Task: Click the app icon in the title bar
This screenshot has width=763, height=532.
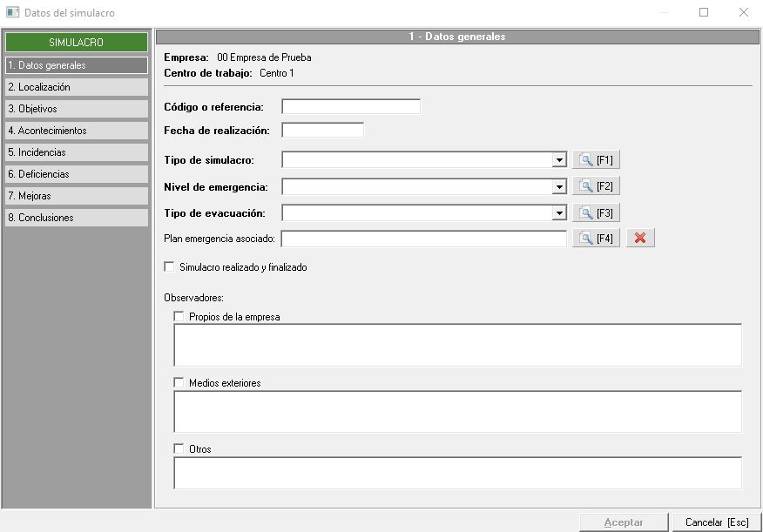Action: tap(13, 13)
